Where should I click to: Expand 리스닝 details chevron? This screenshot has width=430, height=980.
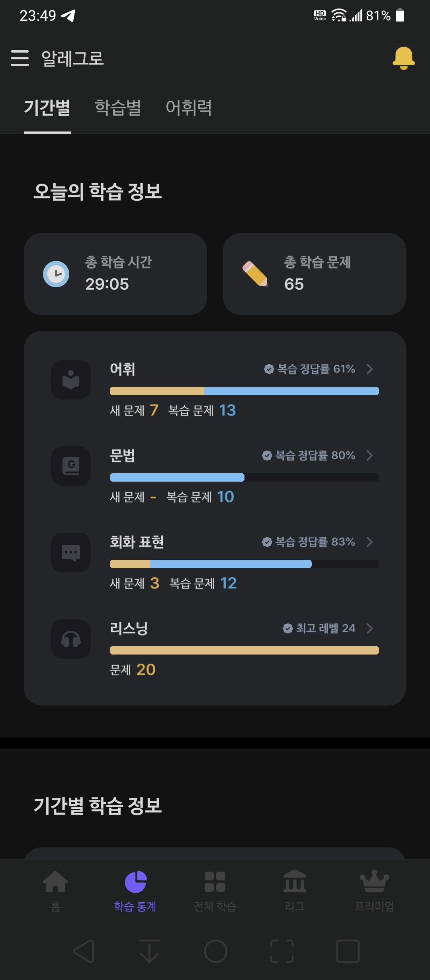point(369,628)
